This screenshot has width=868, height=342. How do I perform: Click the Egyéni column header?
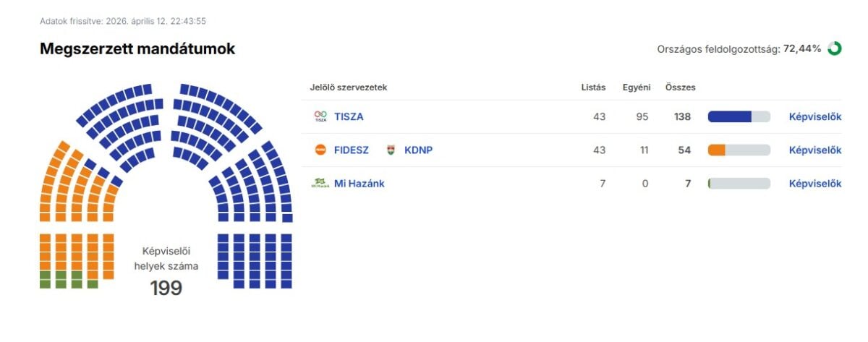(x=637, y=87)
